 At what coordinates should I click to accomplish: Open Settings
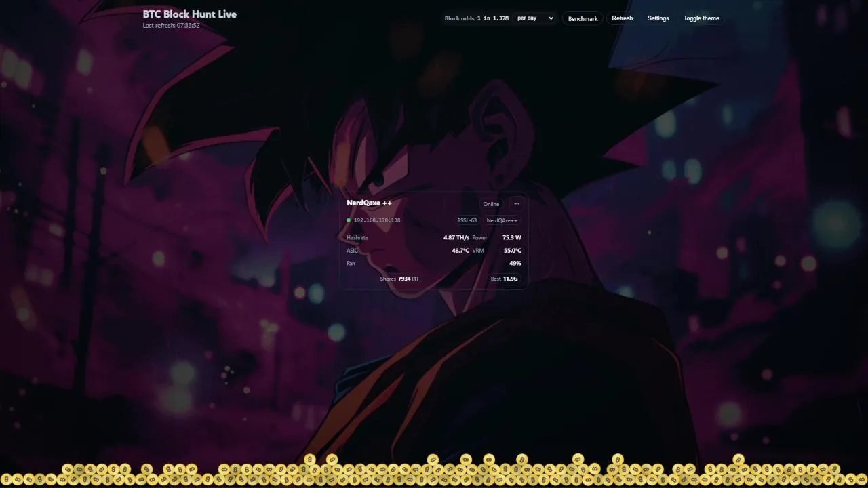tap(658, 18)
